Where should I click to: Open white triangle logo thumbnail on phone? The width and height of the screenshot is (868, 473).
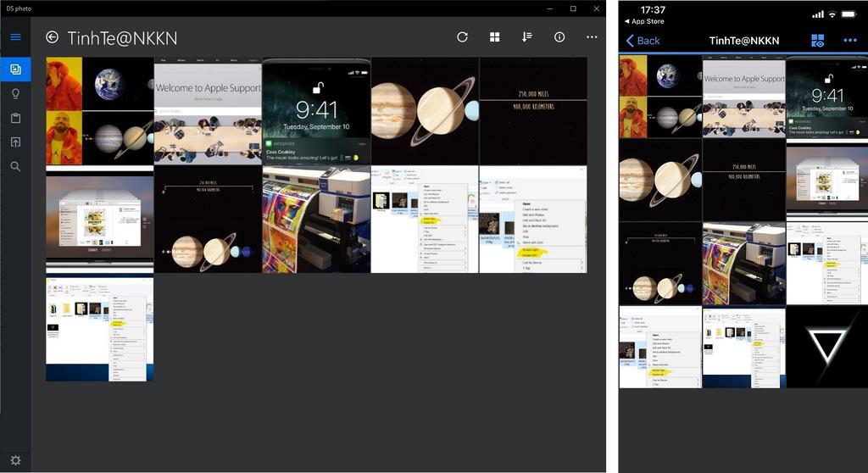click(x=827, y=347)
